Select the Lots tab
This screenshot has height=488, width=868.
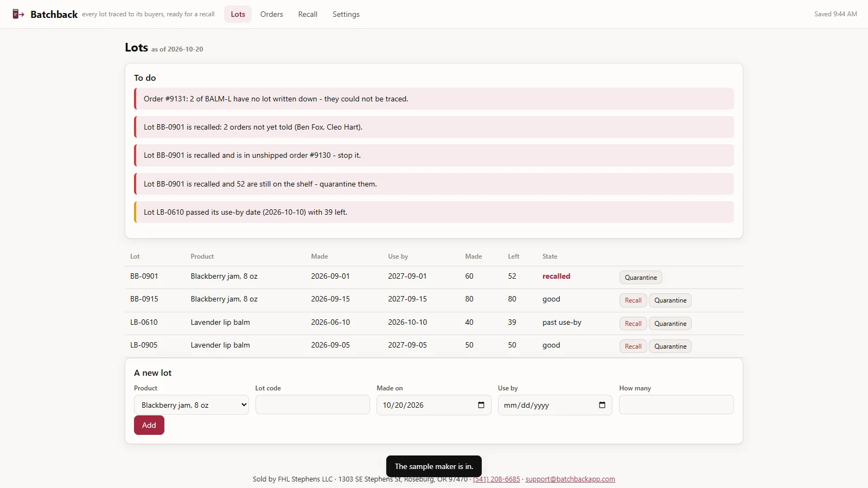click(x=238, y=14)
